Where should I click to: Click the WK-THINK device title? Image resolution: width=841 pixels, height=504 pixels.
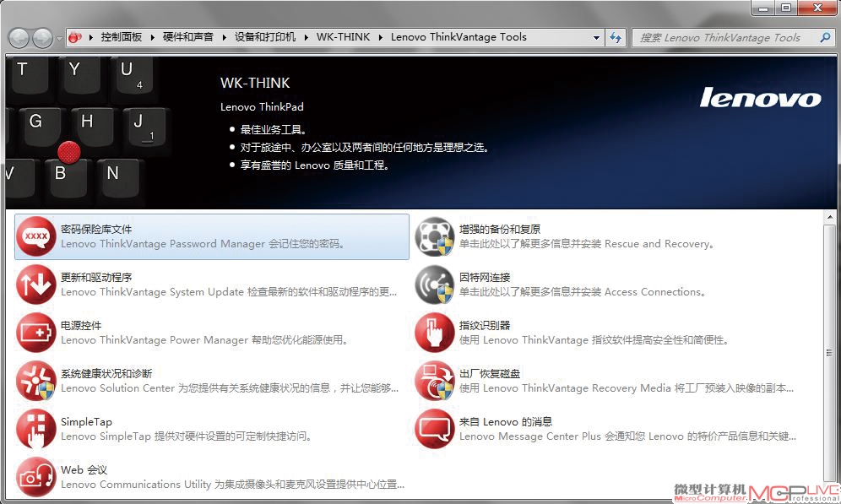pos(255,83)
